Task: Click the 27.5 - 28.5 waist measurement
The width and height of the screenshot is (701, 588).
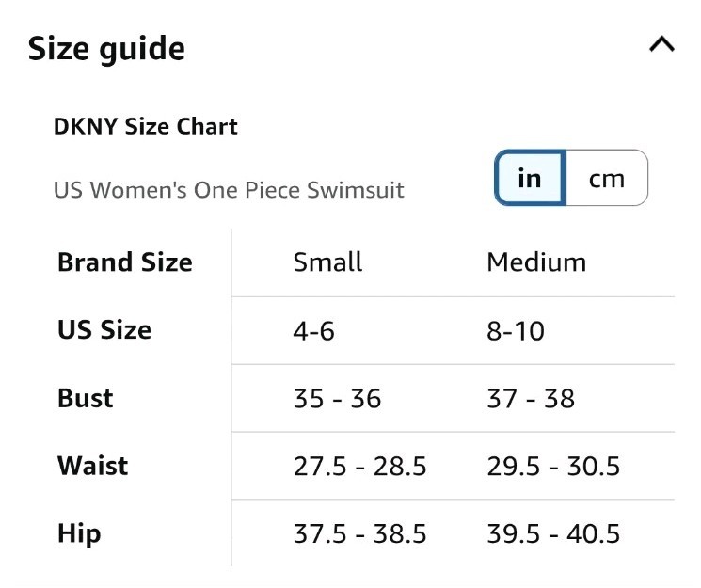Action: (x=360, y=467)
